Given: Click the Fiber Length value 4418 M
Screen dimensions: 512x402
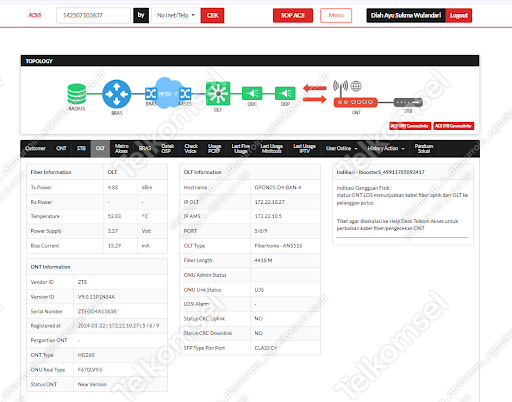Looking at the screenshot, I should (263, 260).
